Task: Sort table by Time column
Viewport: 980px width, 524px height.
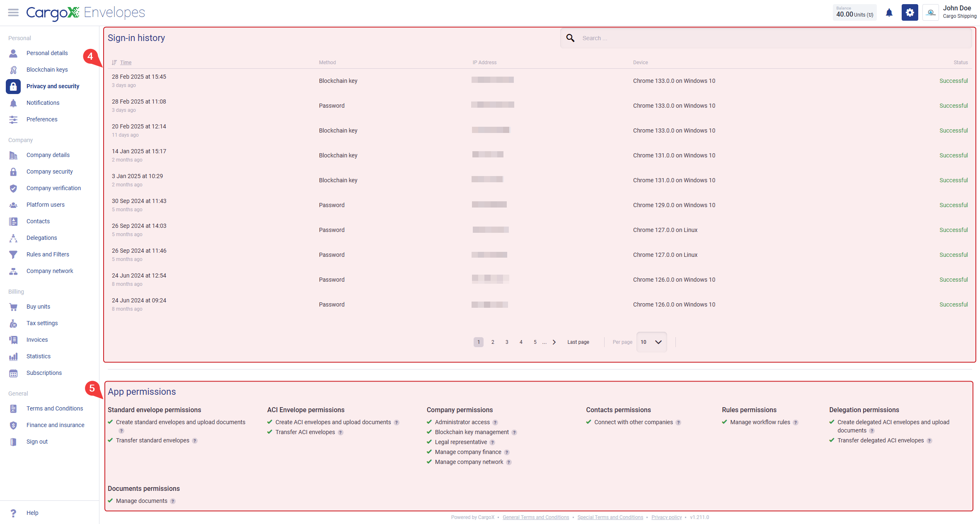Action: coord(126,63)
